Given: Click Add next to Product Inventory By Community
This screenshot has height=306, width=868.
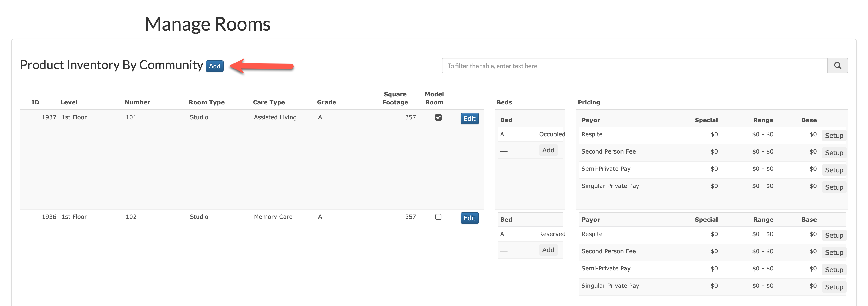Looking at the screenshot, I should click(214, 66).
